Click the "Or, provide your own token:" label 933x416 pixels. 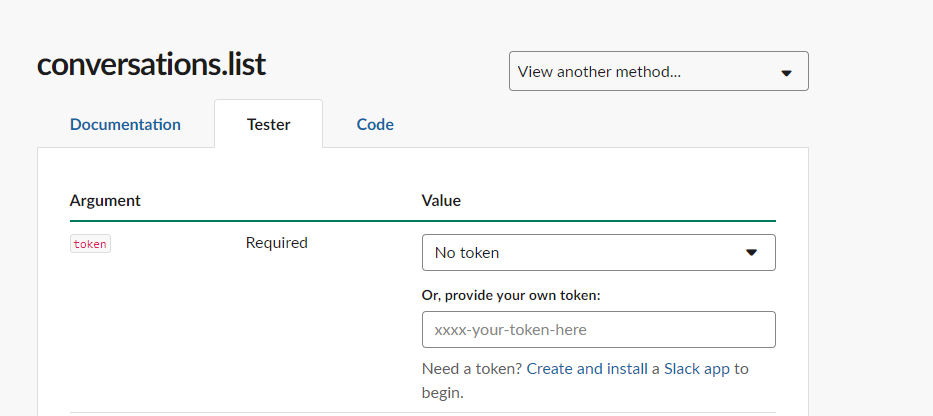click(511, 296)
